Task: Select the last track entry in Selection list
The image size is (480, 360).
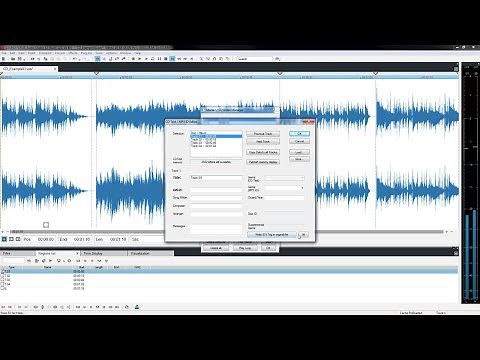Action: [204, 146]
